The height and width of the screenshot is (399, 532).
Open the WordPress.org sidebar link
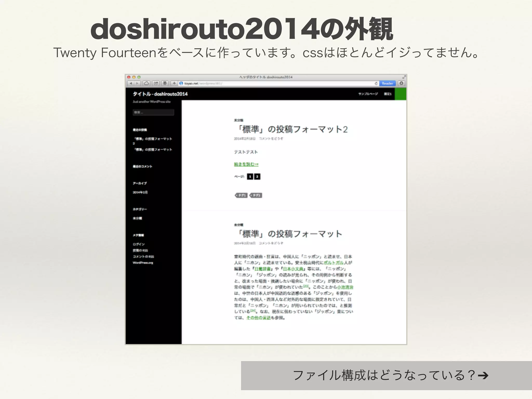tap(143, 263)
